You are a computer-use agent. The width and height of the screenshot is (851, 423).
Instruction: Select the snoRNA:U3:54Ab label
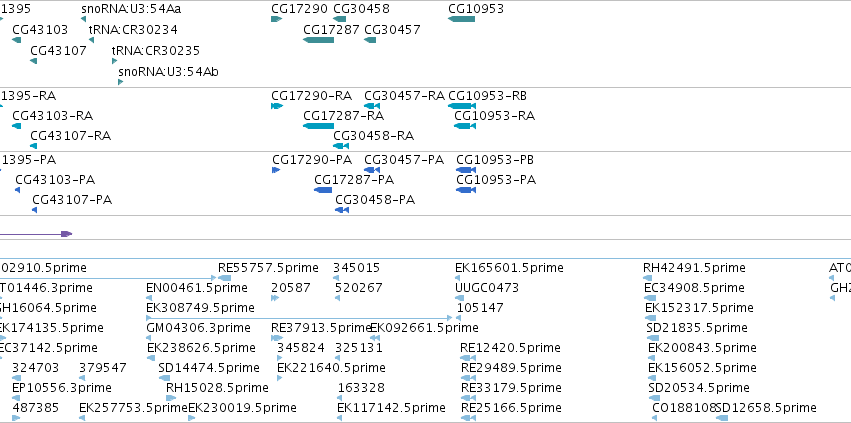[x=168, y=72]
